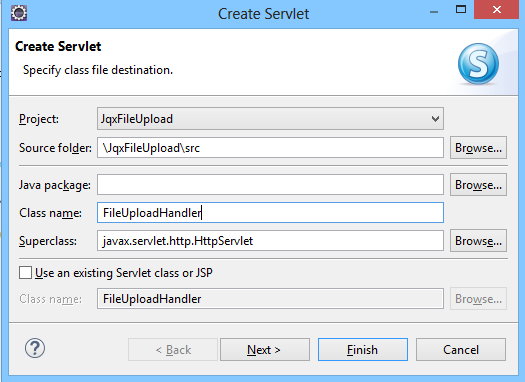
Task: Focus the Java package text field
Action: click(x=270, y=184)
